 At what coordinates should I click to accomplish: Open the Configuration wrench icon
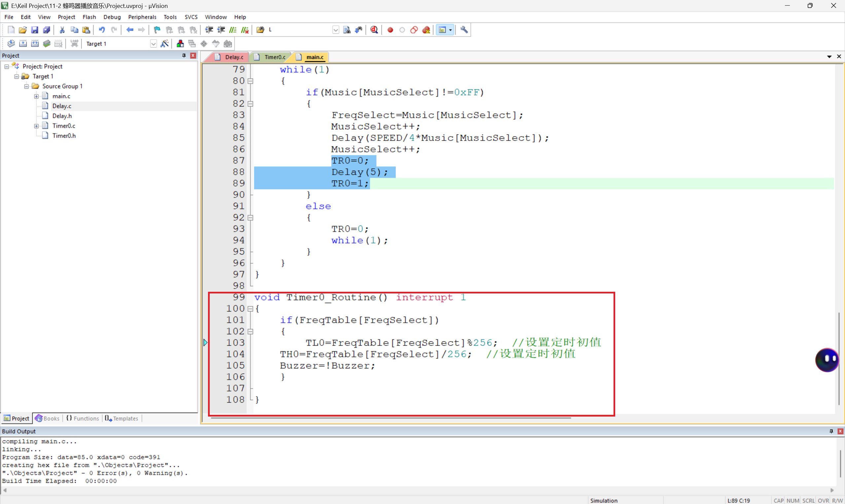tap(464, 30)
